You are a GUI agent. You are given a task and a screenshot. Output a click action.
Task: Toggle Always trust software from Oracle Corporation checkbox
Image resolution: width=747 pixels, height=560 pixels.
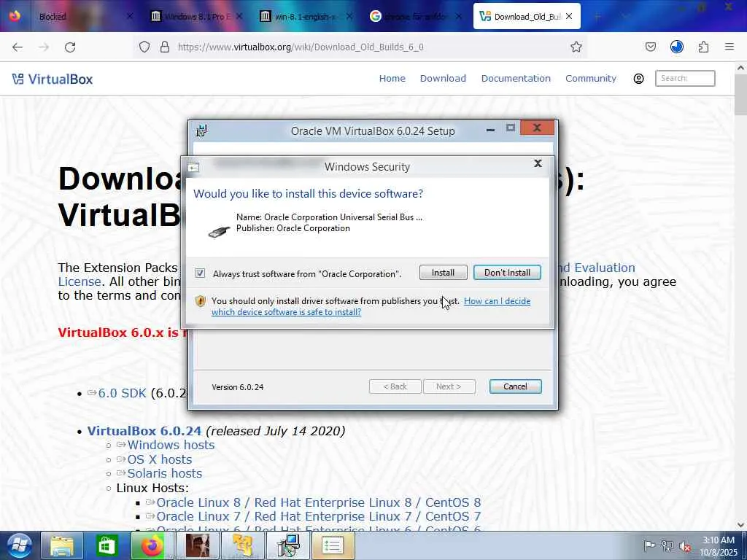point(200,273)
